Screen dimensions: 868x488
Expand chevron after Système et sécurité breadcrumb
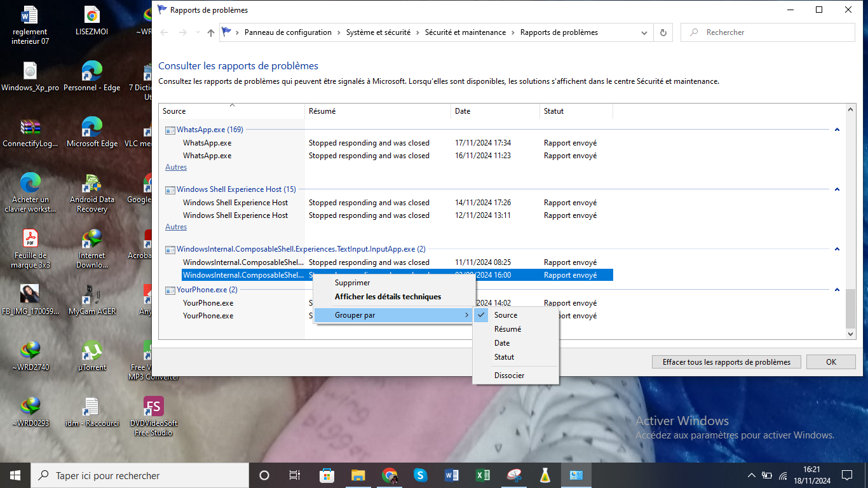coord(418,32)
